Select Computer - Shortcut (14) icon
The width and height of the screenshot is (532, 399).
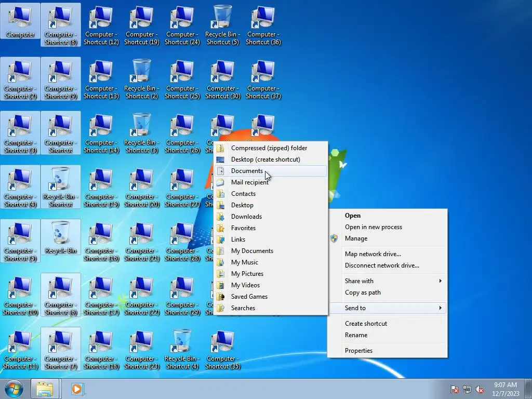click(x=101, y=132)
